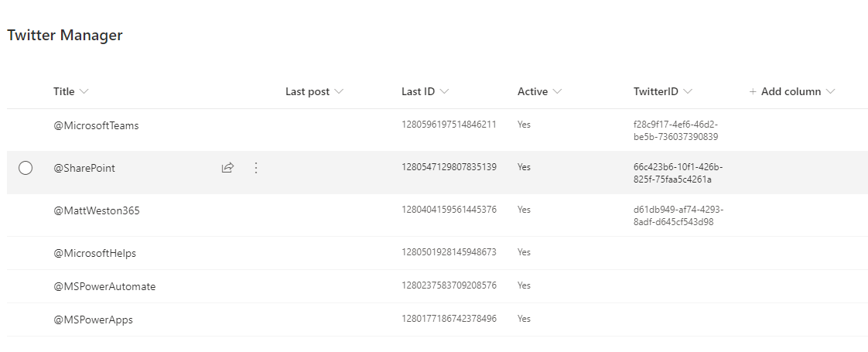Select the @SharePoint row circle
The width and height of the screenshot is (868, 352).
[26, 168]
